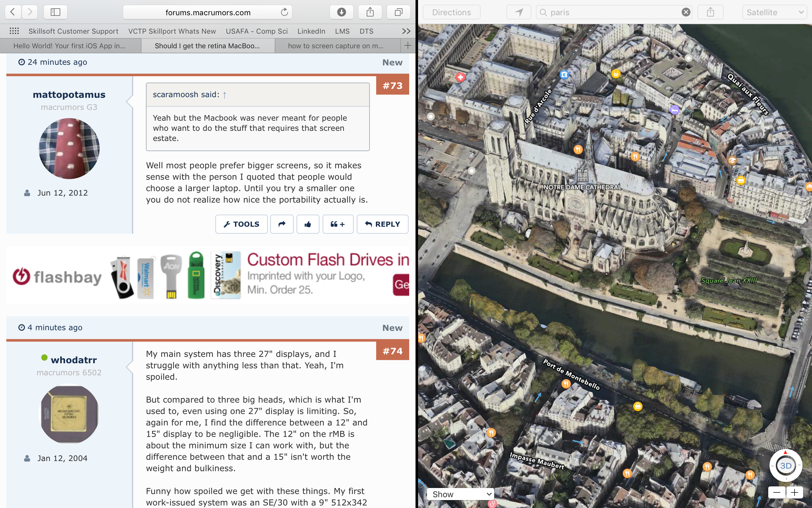Zoom out of the map

[777, 492]
